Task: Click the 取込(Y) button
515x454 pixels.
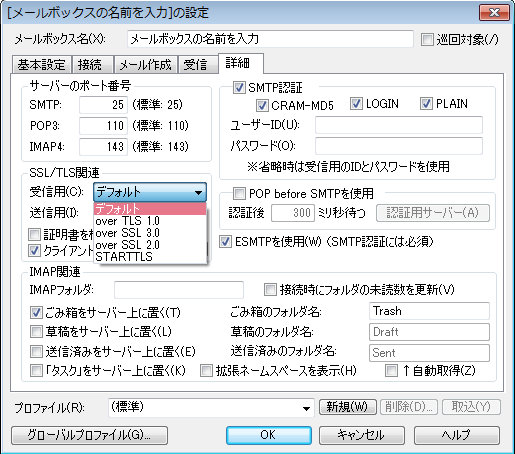Action: tap(471, 407)
